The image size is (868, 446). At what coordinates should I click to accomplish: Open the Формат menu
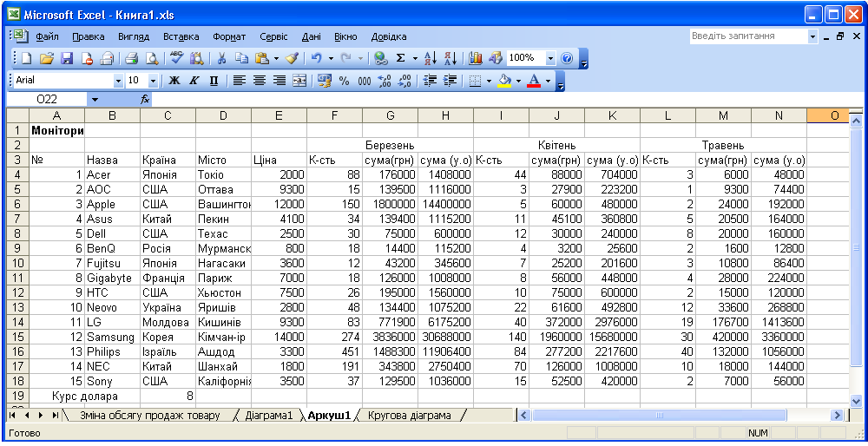pyautogui.click(x=229, y=36)
